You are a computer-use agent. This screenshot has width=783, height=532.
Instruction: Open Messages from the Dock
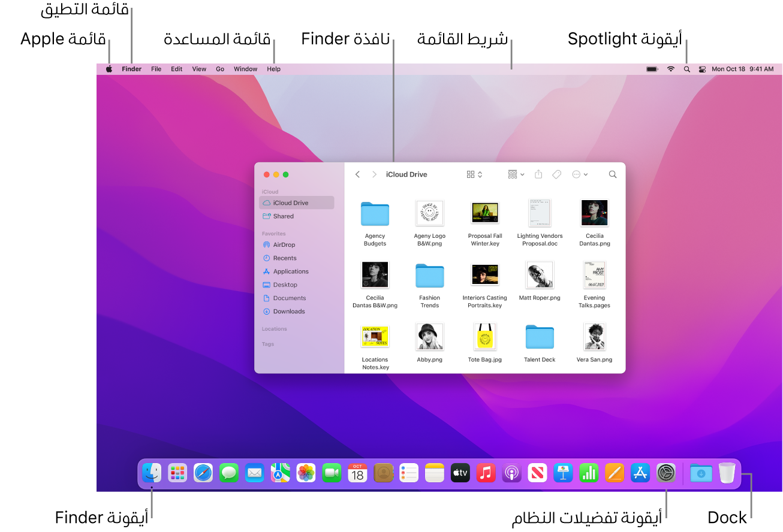tap(228, 473)
